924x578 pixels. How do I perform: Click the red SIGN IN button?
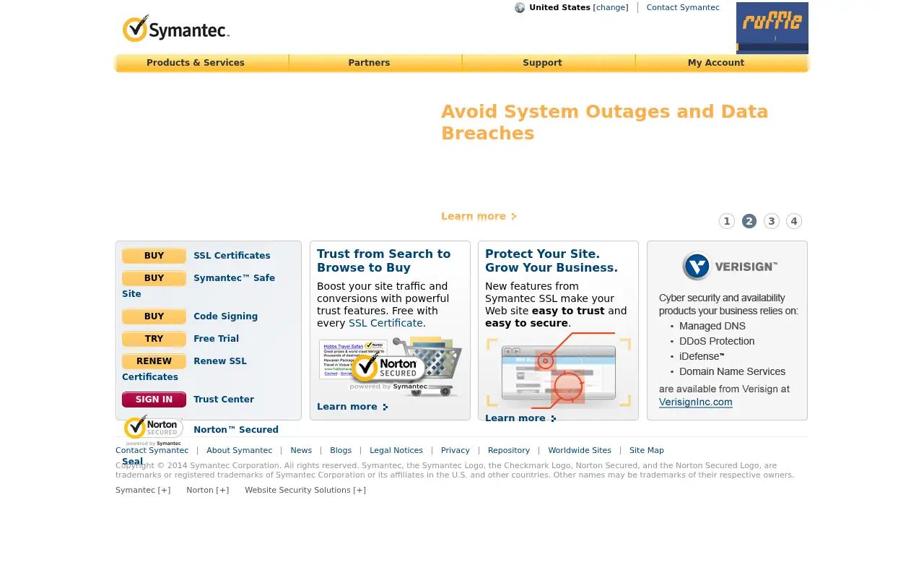tap(154, 400)
